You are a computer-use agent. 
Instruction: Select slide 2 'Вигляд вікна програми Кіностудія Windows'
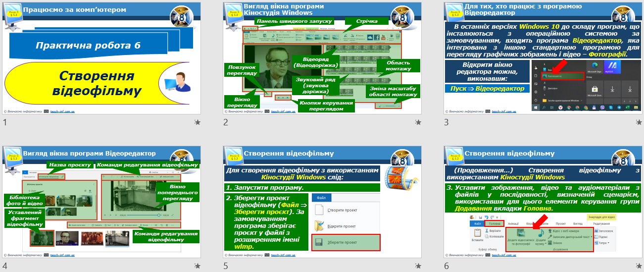point(322,58)
